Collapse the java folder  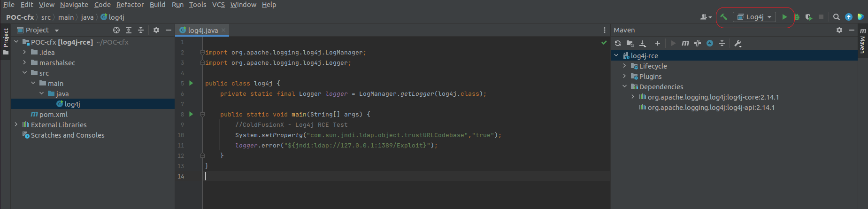[x=42, y=93]
